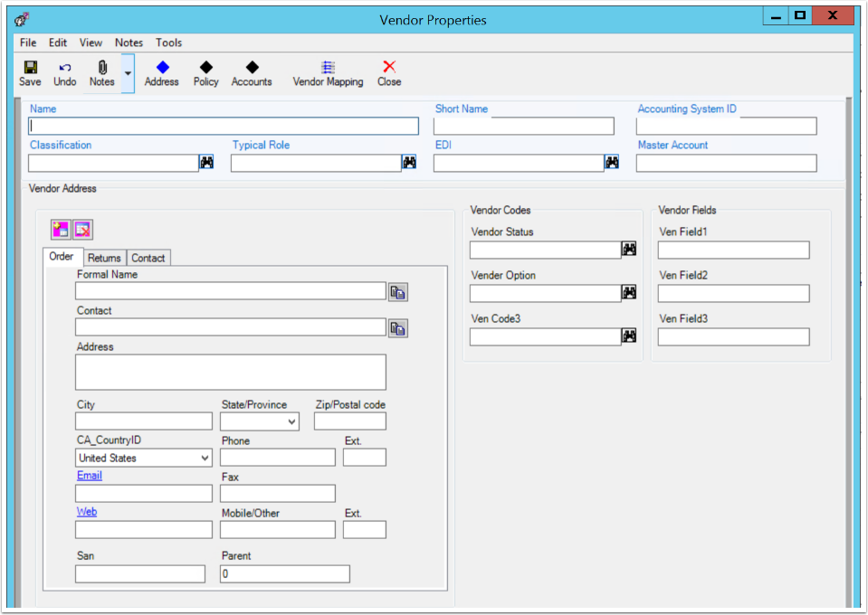Open the File menu
Image resolution: width=868 pixels, height=615 pixels.
[28, 43]
